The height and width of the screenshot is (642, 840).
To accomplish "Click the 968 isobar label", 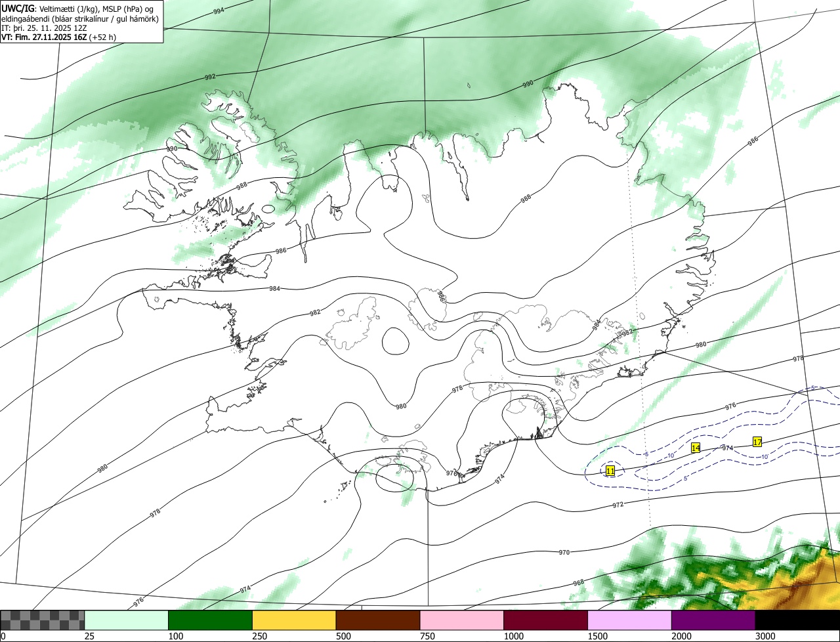I will coord(578,582).
